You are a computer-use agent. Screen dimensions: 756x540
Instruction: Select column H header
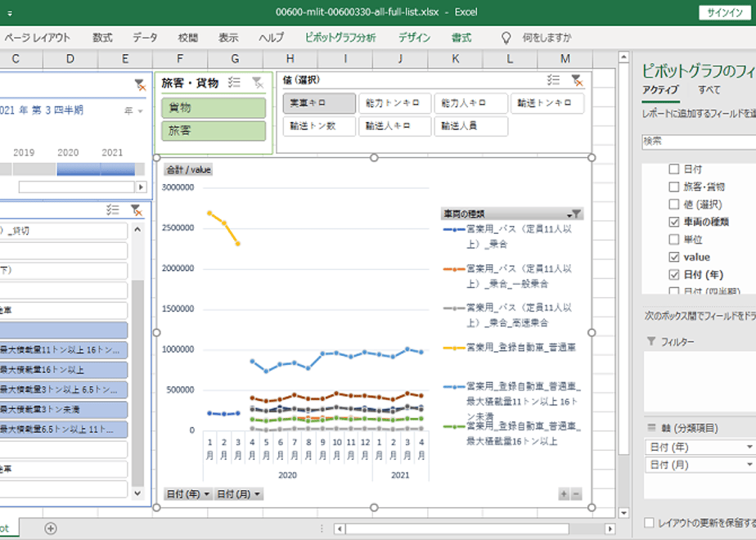coord(290,59)
